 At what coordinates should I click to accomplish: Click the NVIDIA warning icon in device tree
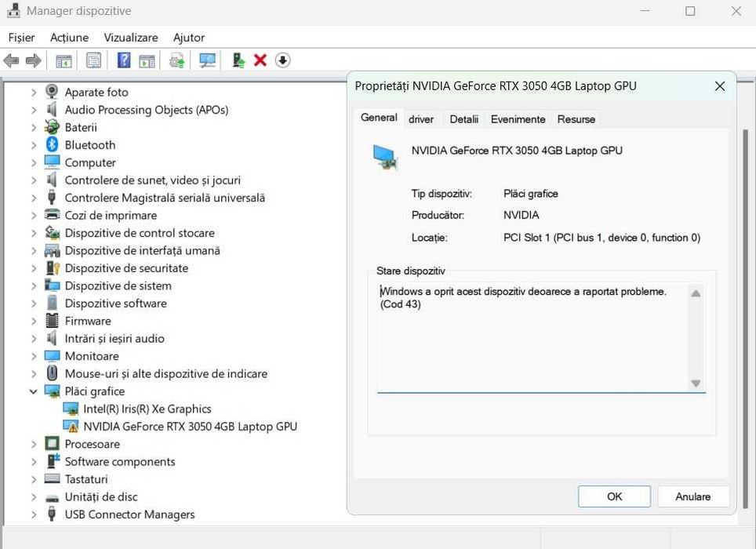[71, 426]
